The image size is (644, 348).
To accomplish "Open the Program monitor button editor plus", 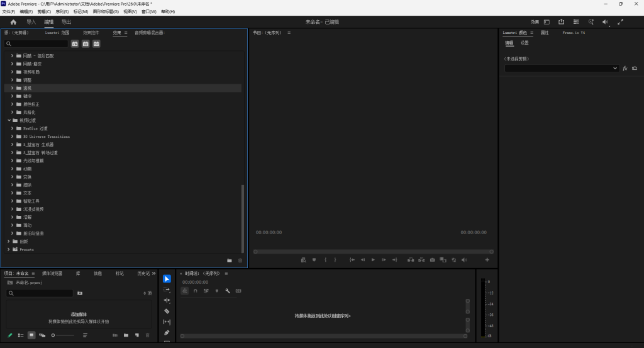I will click(487, 260).
